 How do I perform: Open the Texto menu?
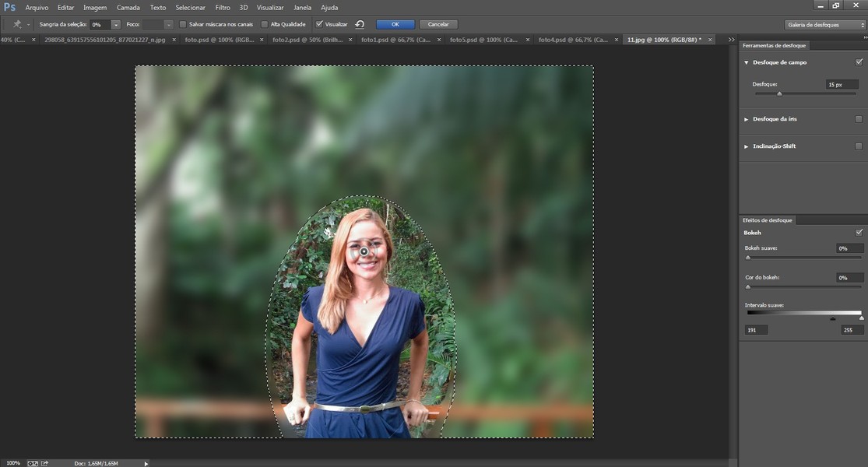158,8
